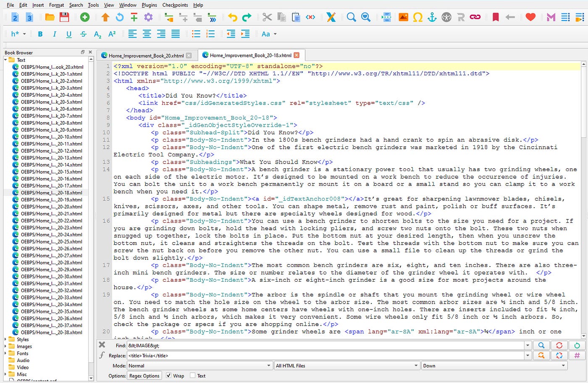This screenshot has height=383, width=588.
Task: Close the Find and Replace panel
Action: pos(102,344)
